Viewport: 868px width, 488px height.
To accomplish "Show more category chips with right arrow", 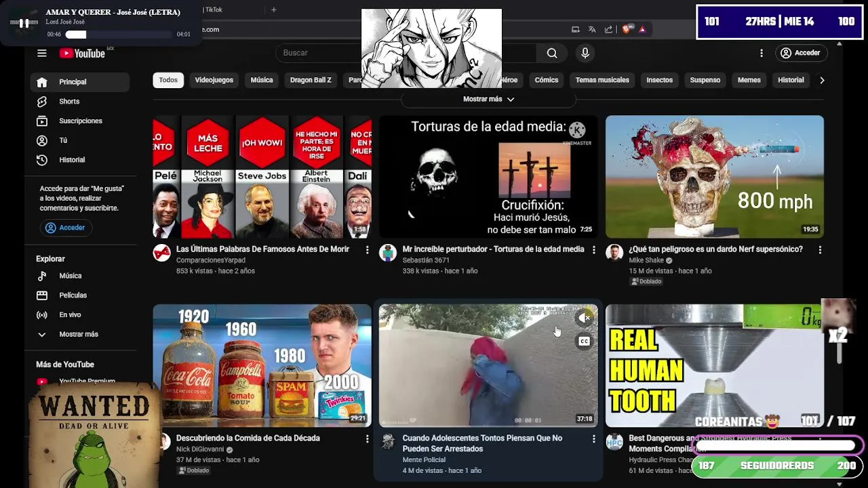I will click(822, 80).
